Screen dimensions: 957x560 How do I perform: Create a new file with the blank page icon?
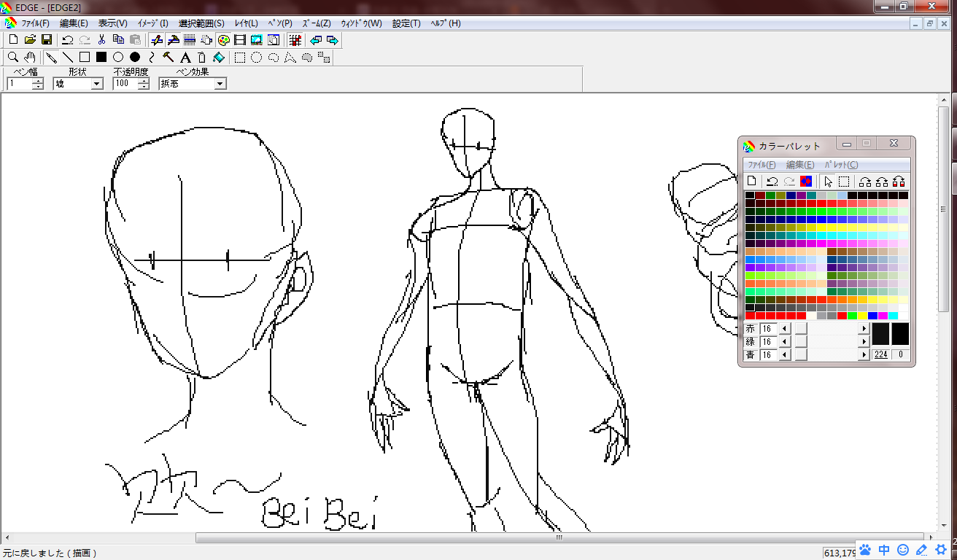pyautogui.click(x=13, y=39)
